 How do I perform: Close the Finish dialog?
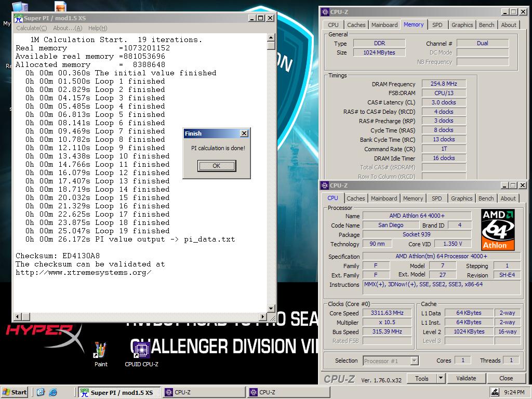[x=244, y=134]
